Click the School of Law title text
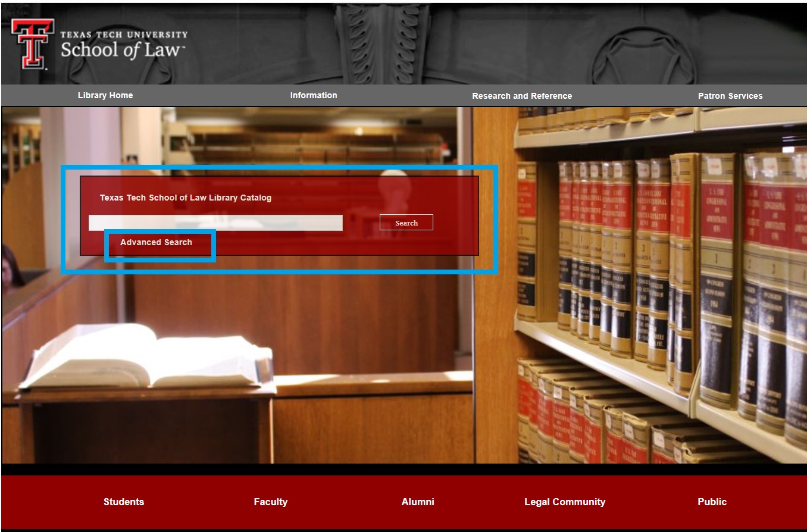 [123, 50]
